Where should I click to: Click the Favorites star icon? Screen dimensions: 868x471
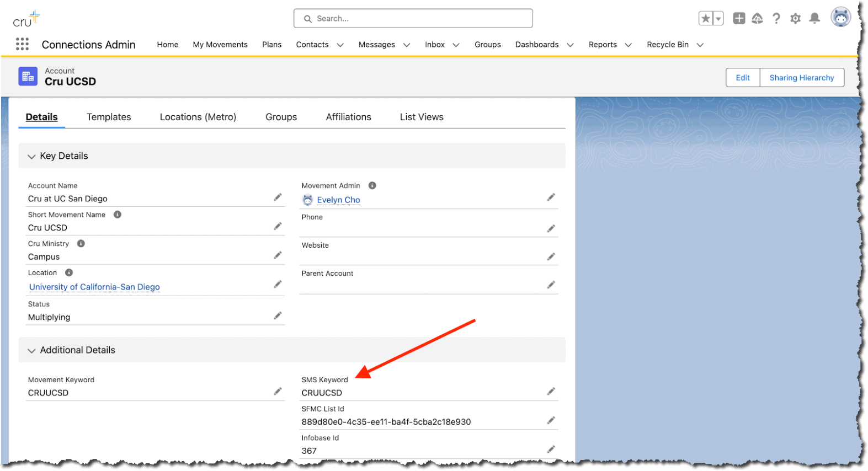click(706, 19)
